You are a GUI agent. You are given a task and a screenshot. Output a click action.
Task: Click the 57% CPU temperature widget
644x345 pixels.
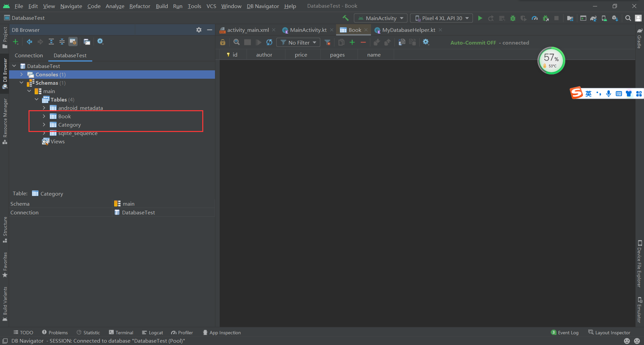tap(551, 61)
